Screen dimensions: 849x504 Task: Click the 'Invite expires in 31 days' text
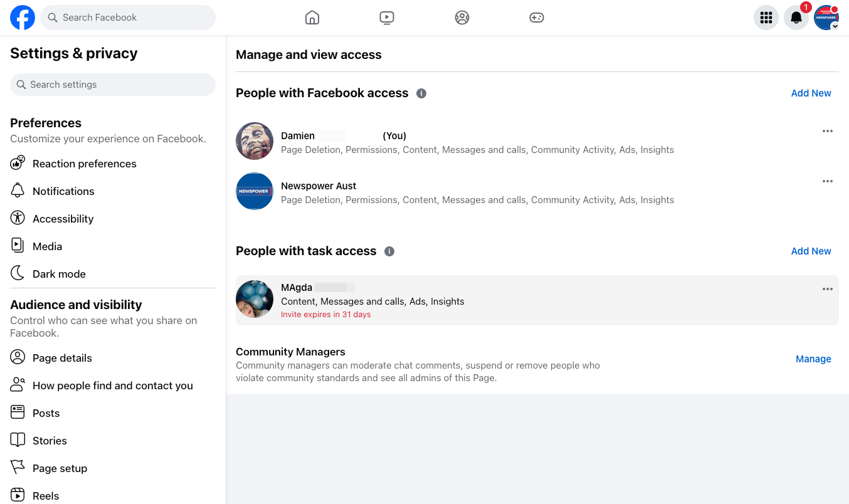click(326, 315)
